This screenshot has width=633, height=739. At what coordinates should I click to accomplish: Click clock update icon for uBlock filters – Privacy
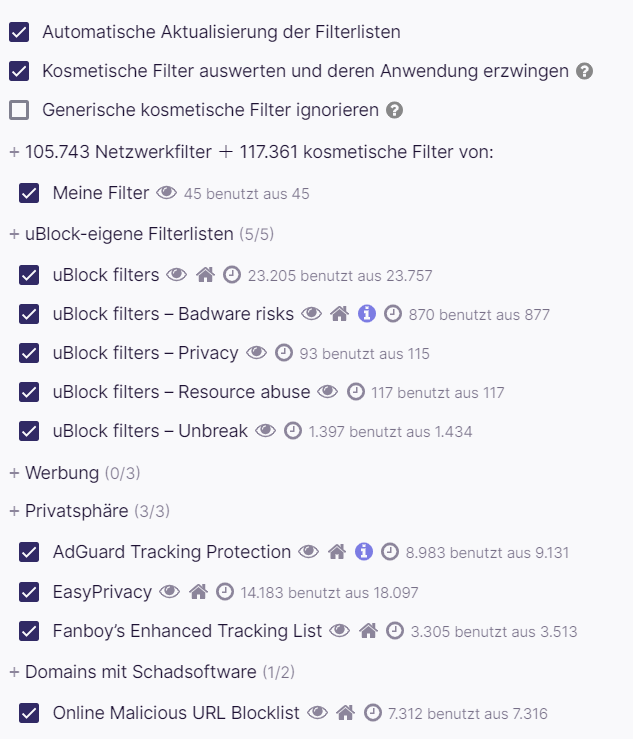coord(284,353)
